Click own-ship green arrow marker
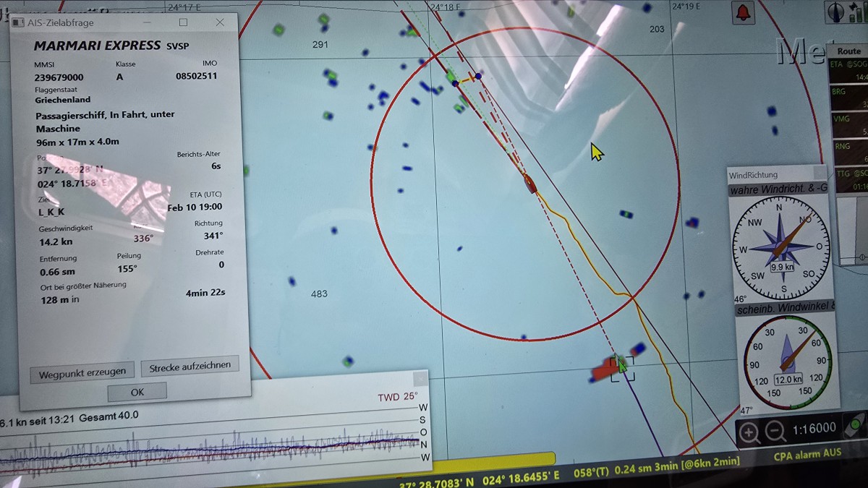This screenshot has width=868, height=488. point(621,364)
